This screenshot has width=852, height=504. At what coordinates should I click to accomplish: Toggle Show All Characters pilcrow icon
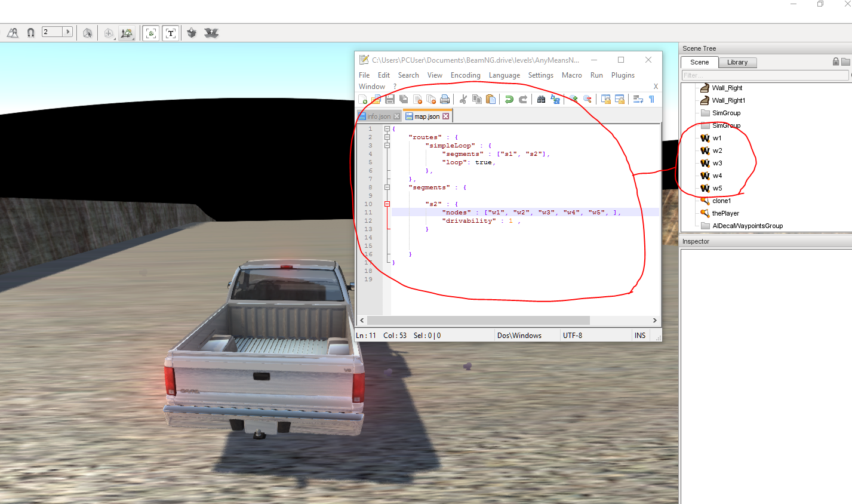(651, 99)
